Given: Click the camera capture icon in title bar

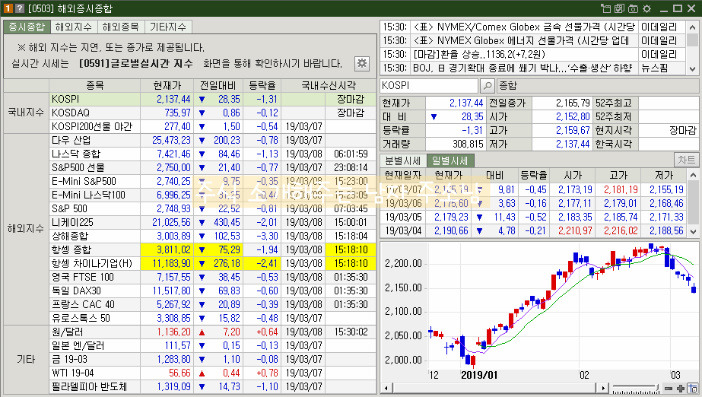Looking at the screenshot, I should [x=633, y=9].
